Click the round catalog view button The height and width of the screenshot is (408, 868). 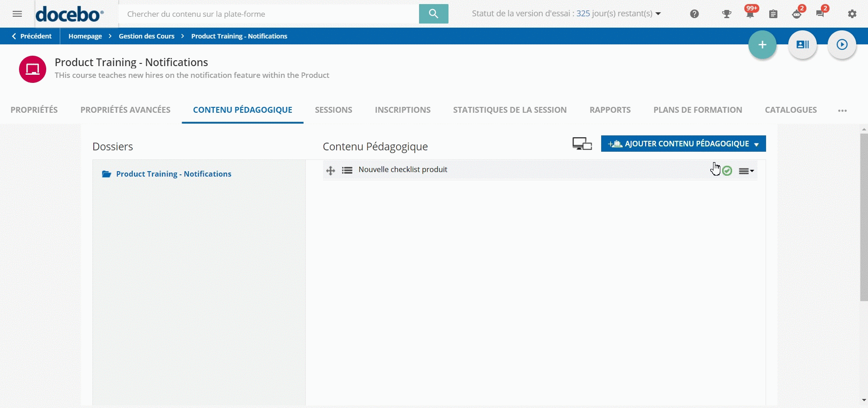(802, 44)
